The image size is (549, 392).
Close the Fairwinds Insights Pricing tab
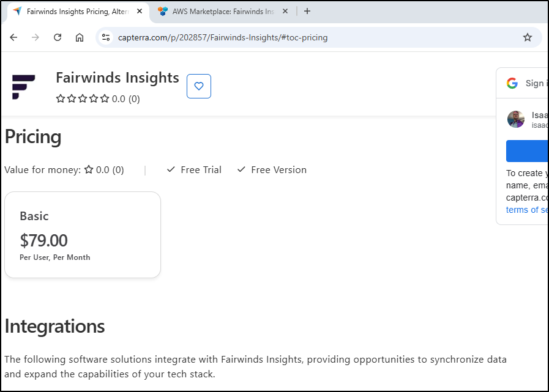140,11
